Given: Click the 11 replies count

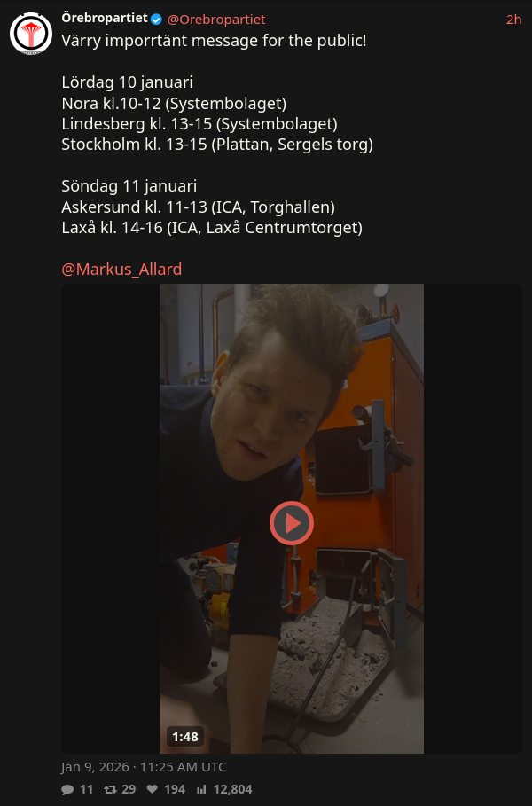Looking at the screenshot, I should click(x=86, y=789).
